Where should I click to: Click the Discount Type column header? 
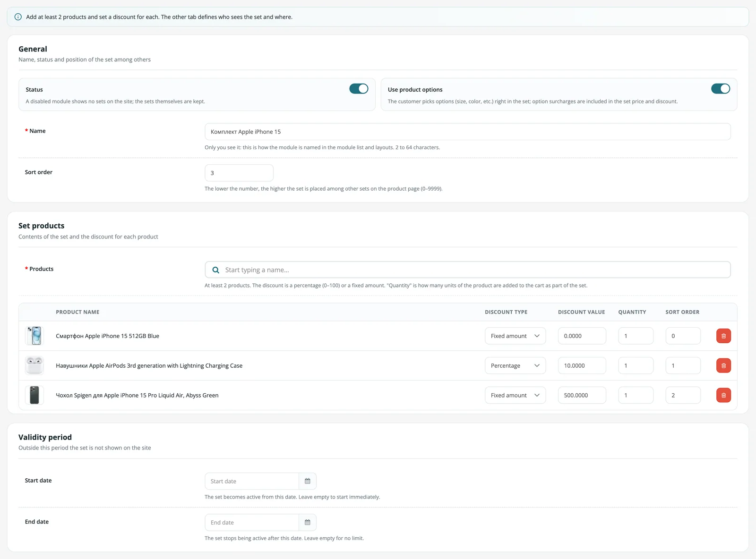coord(506,312)
